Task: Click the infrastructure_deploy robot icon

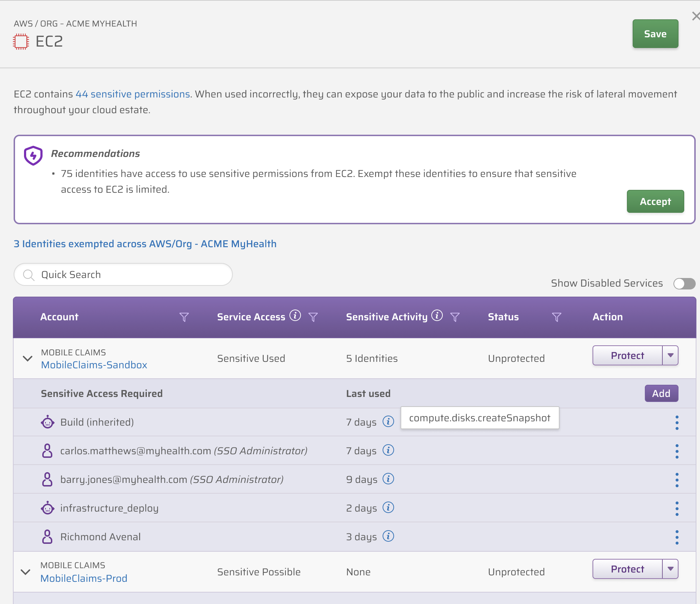Action: pyautogui.click(x=48, y=508)
